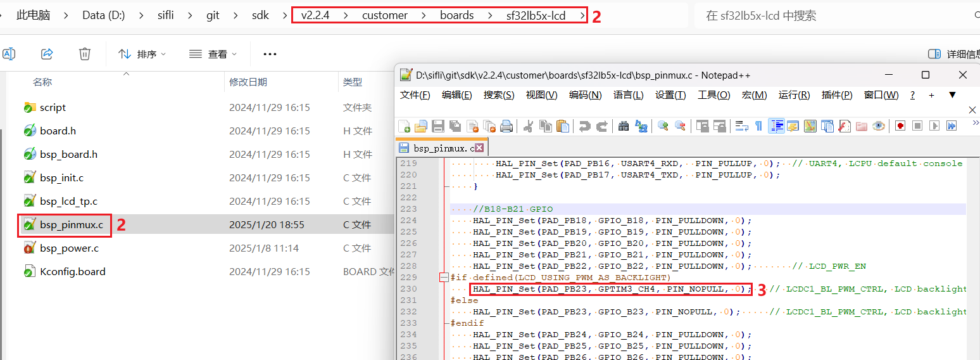Click the Playback macro icon
980x360 pixels.
[x=934, y=126]
